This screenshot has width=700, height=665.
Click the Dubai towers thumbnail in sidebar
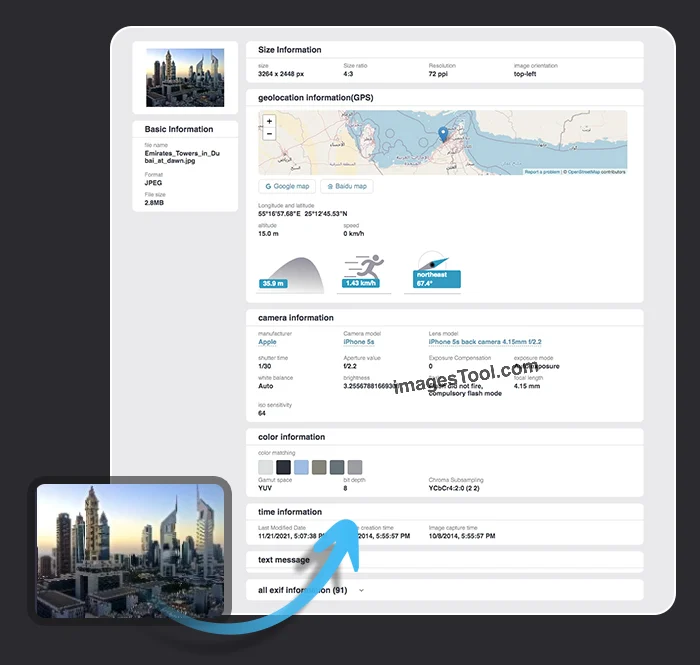coord(185,78)
